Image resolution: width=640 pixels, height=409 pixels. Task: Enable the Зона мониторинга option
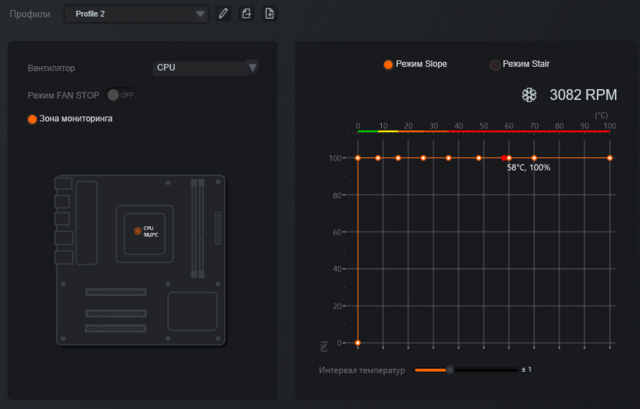pyautogui.click(x=32, y=119)
